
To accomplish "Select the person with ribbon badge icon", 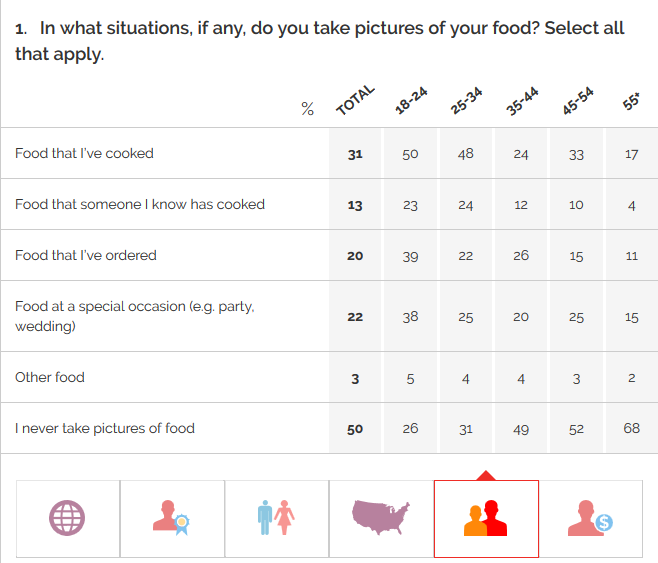I will pyautogui.click(x=172, y=518).
